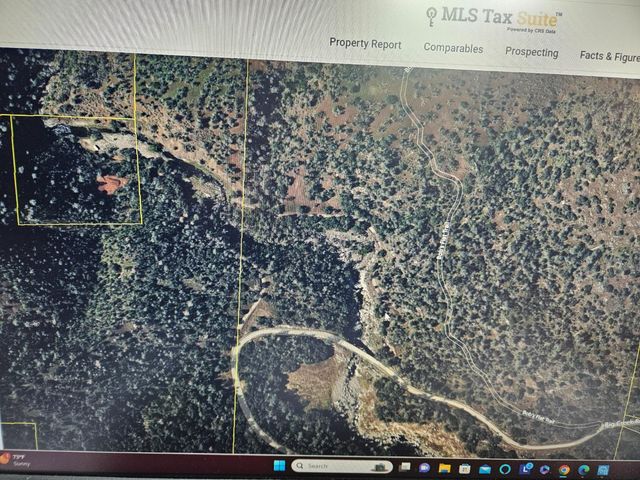Open the Windows Start menu
The image size is (640, 480).
coord(280,465)
